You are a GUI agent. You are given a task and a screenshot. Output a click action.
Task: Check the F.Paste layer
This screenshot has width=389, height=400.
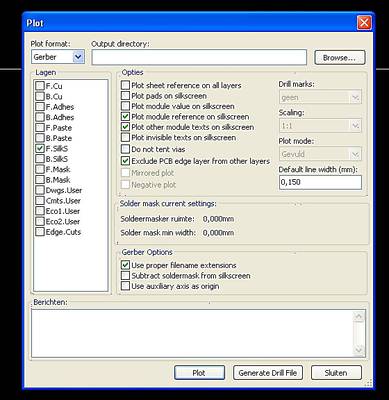pyautogui.click(x=40, y=128)
